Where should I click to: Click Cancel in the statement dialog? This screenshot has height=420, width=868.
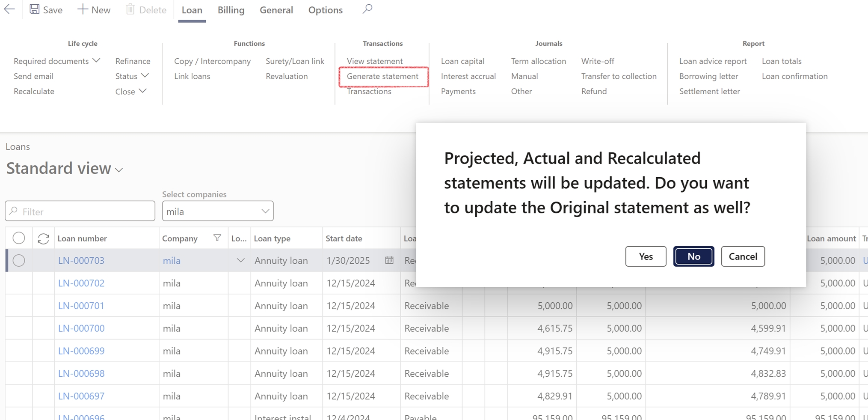(743, 256)
